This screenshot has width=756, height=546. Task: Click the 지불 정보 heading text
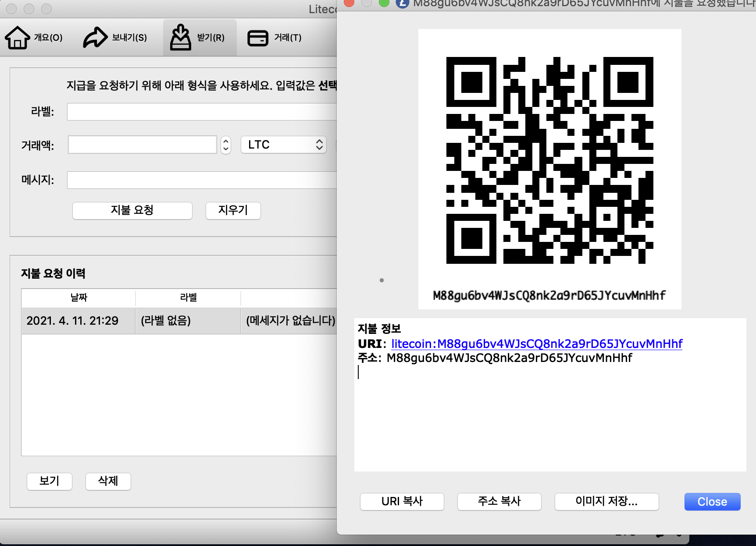[379, 329]
